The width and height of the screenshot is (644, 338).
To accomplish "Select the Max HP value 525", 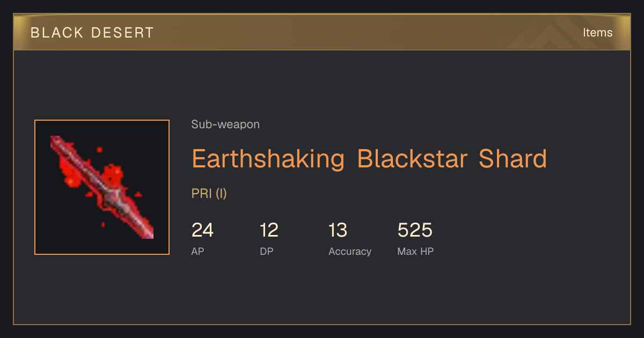I will click(415, 230).
